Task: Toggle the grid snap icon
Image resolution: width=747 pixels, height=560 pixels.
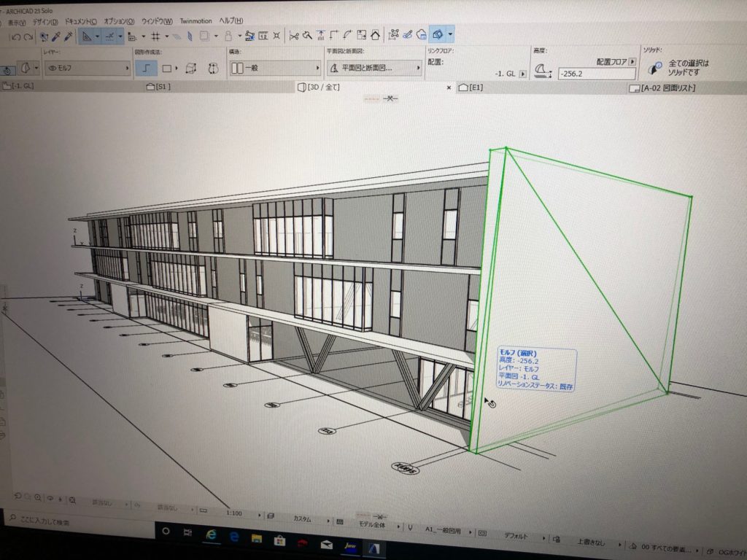Action: click(x=155, y=36)
